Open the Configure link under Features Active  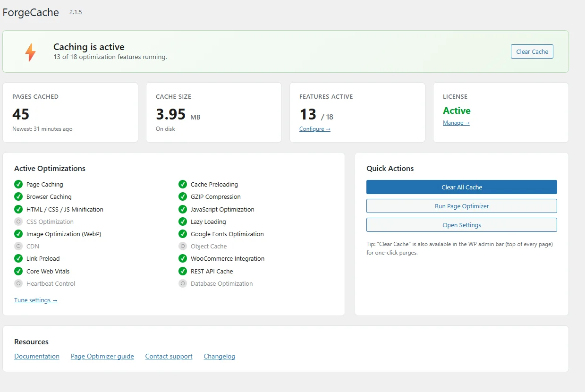coord(315,129)
